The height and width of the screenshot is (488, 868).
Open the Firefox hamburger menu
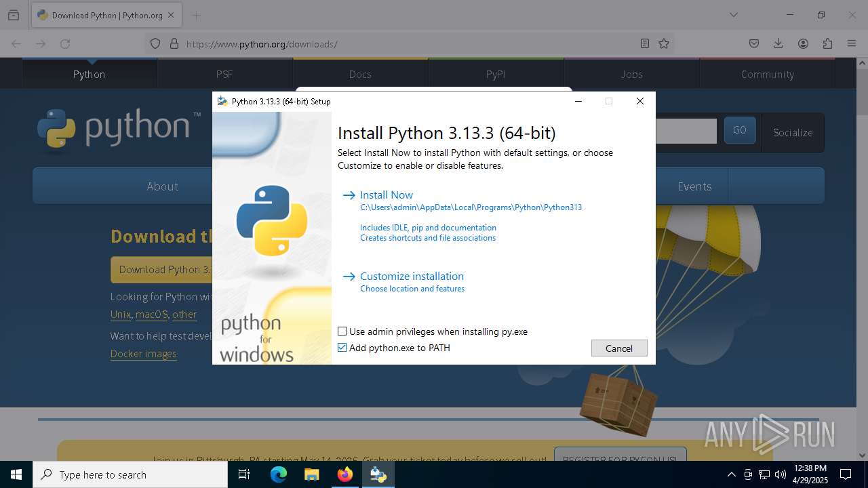[852, 43]
